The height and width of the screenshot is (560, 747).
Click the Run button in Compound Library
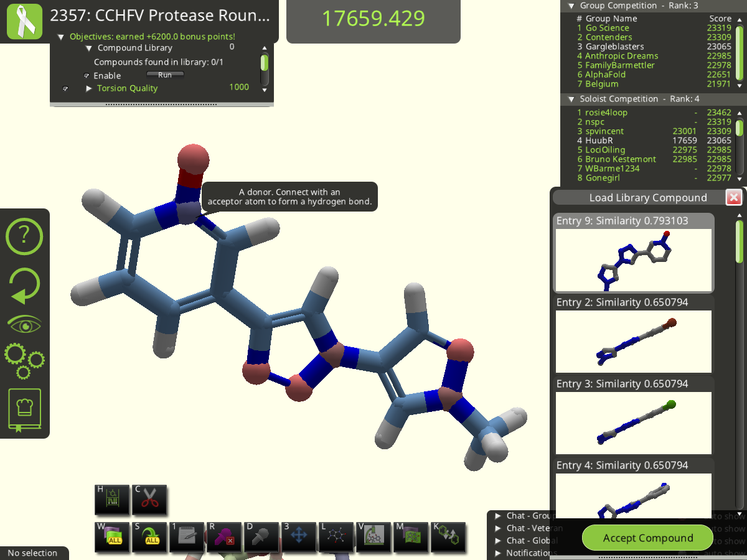[165, 75]
